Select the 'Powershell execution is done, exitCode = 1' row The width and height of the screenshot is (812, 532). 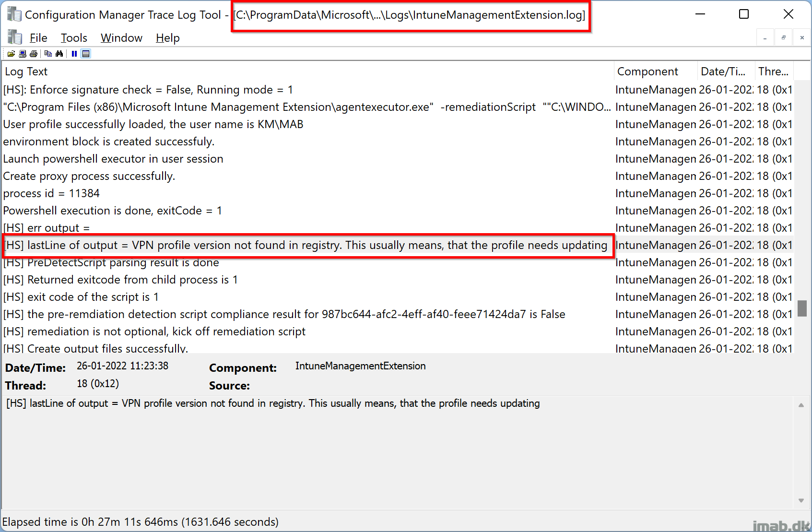point(398,211)
